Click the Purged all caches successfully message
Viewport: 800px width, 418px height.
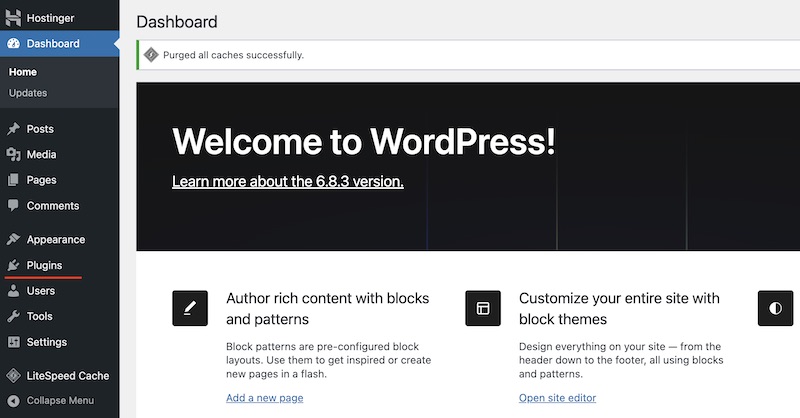234,55
